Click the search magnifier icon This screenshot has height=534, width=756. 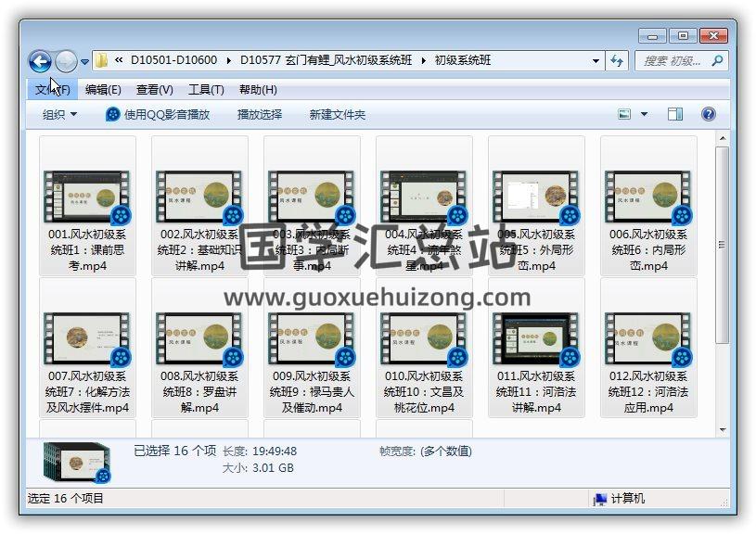pos(717,61)
